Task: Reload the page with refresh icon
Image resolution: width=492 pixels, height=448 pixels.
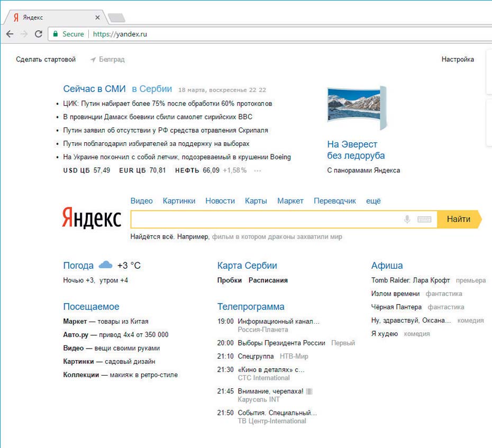Action: (x=39, y=34)
